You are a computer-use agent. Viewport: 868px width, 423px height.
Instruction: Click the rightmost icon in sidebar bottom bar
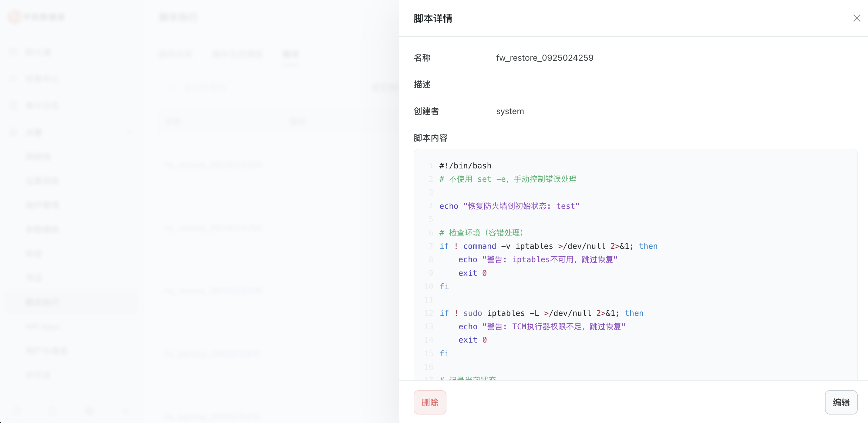(125, 411)
